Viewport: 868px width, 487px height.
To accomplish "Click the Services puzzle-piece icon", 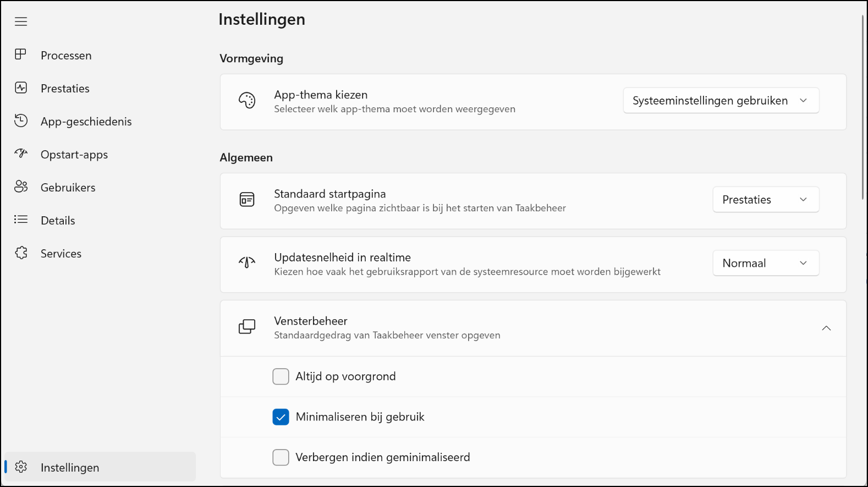I will [x=21, y=253].
